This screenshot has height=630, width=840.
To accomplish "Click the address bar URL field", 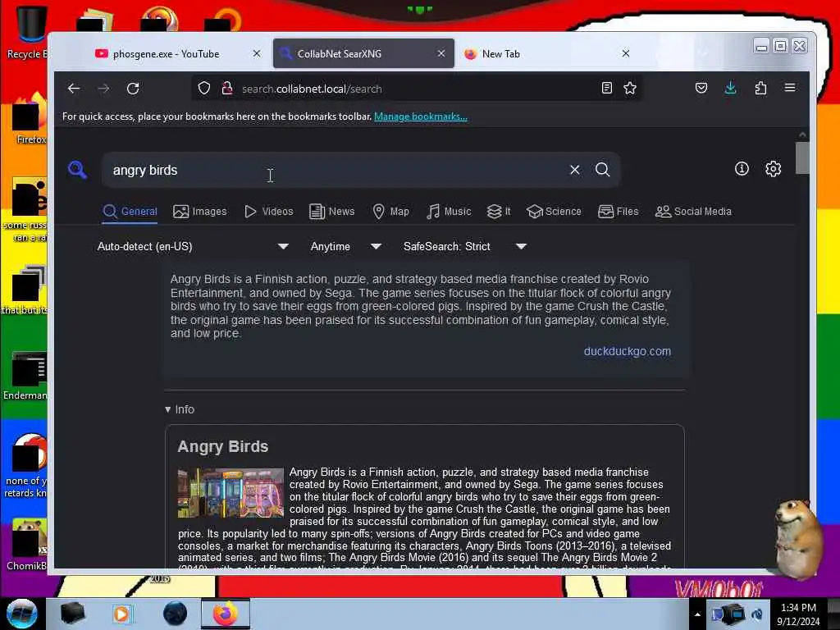I will pos(418,89).
